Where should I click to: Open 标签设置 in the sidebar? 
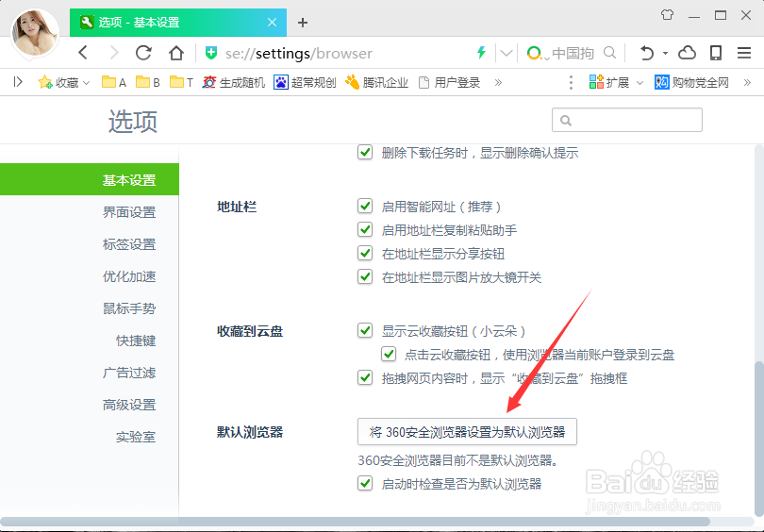pos(129,244)
